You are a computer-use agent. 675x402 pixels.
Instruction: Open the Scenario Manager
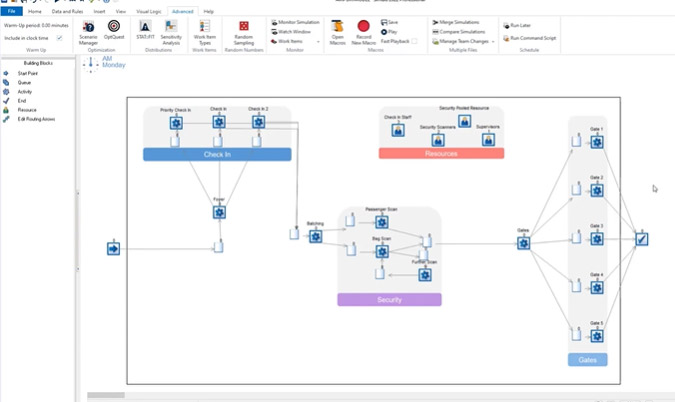point(88,30)
